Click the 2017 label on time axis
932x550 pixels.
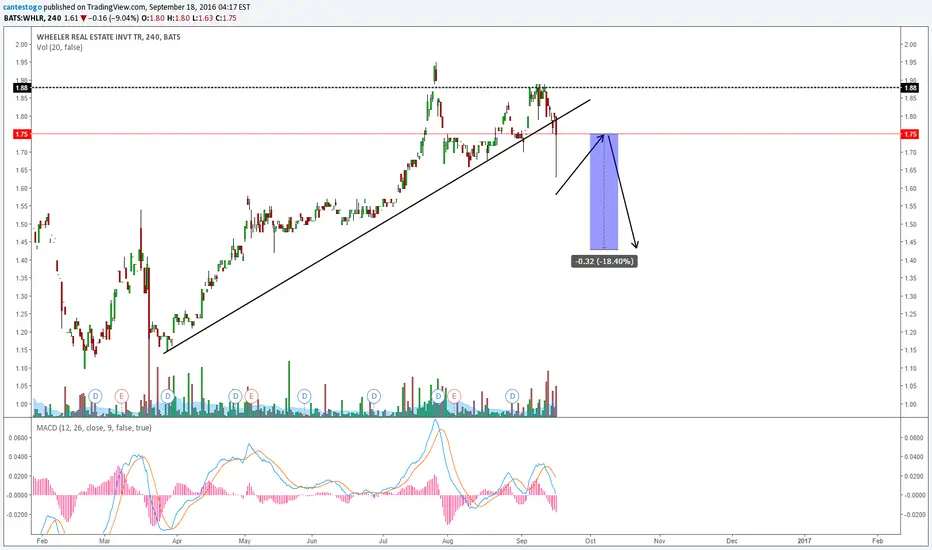[x=804, y=541]
